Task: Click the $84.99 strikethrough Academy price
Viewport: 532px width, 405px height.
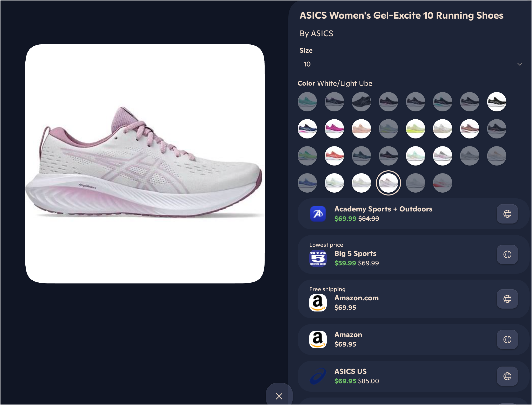Action: point(369,218)
